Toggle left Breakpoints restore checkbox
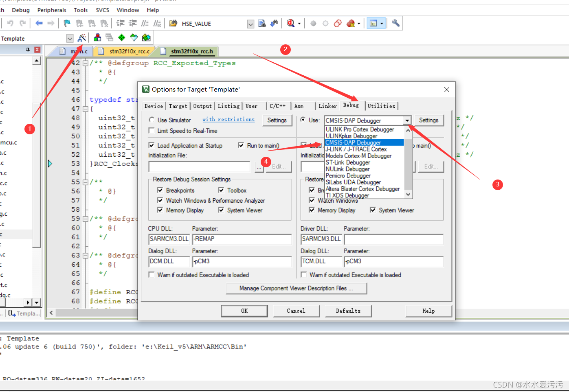The height and width of the screenshot is (392, 569). click(x=160, y=190)
